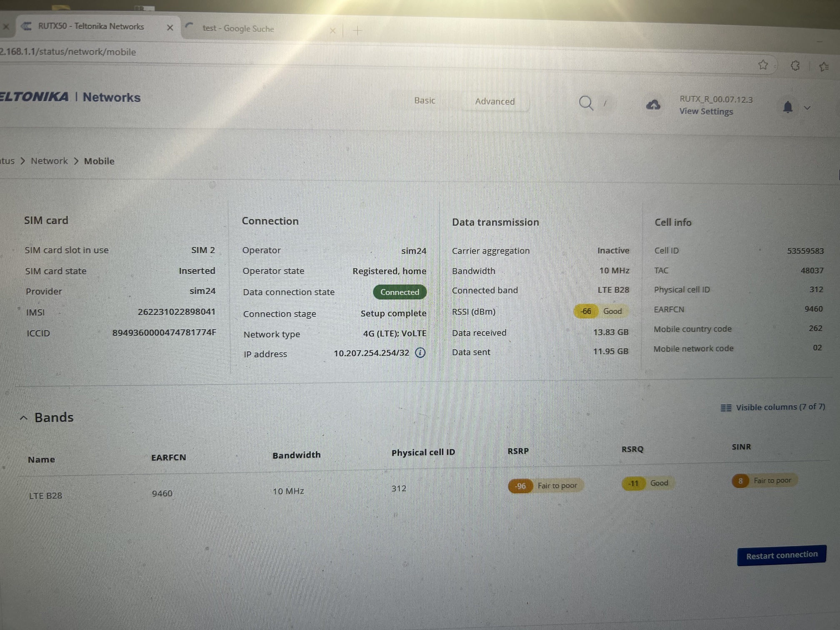Click the RSRP -96 Fair to poor badge
The width and height of the screenshot is (840, 630).
[545, 486]
